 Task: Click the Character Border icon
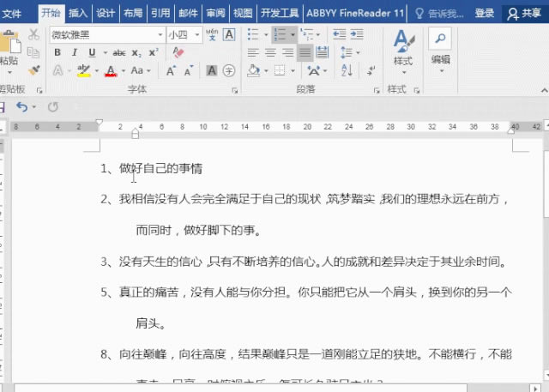(229, 34)
